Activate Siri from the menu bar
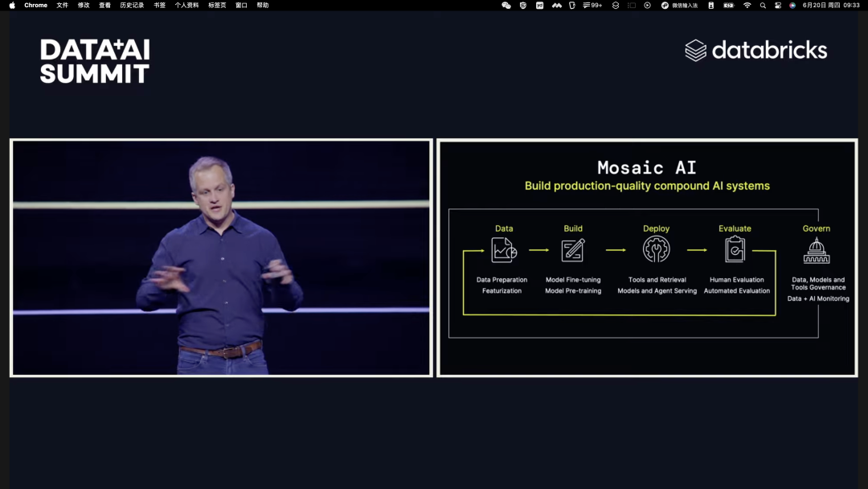Viewport: 868px width, 489px height. click(792, 6)
